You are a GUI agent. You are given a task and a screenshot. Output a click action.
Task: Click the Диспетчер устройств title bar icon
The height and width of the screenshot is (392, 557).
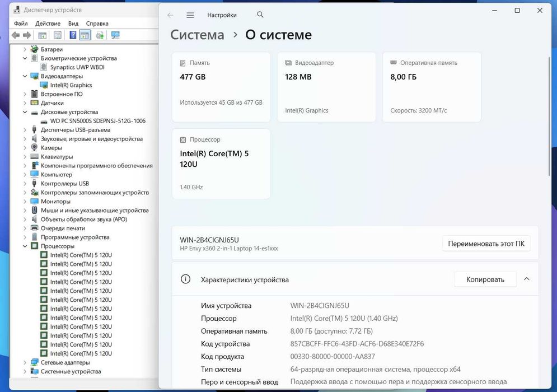click(x=16, y=10)
